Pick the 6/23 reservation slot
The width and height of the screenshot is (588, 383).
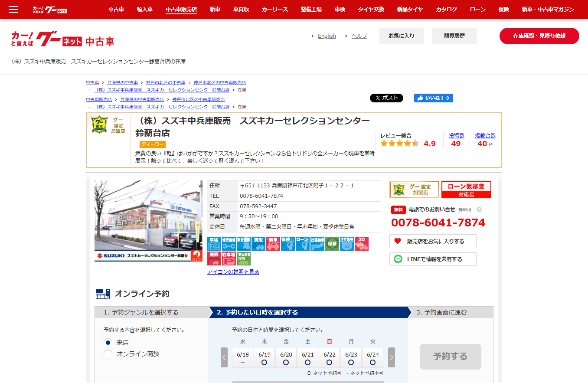(351, 358)
